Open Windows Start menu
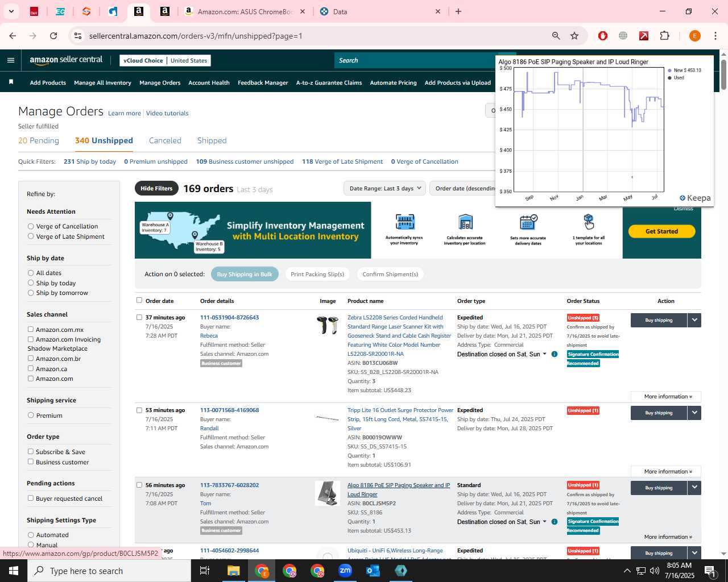Image resolution: width=728 pixels, height=582 pixels. tap(14, 571)
